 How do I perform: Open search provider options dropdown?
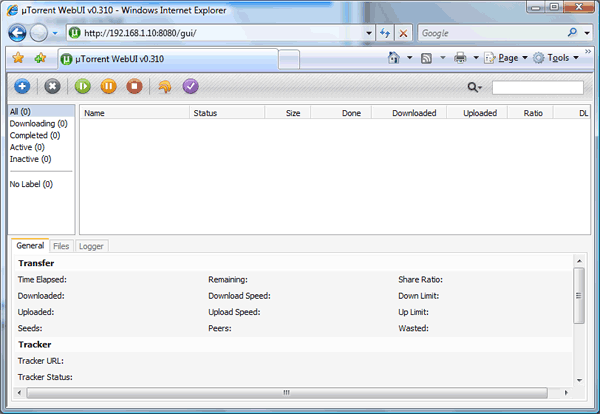[587, 33]
